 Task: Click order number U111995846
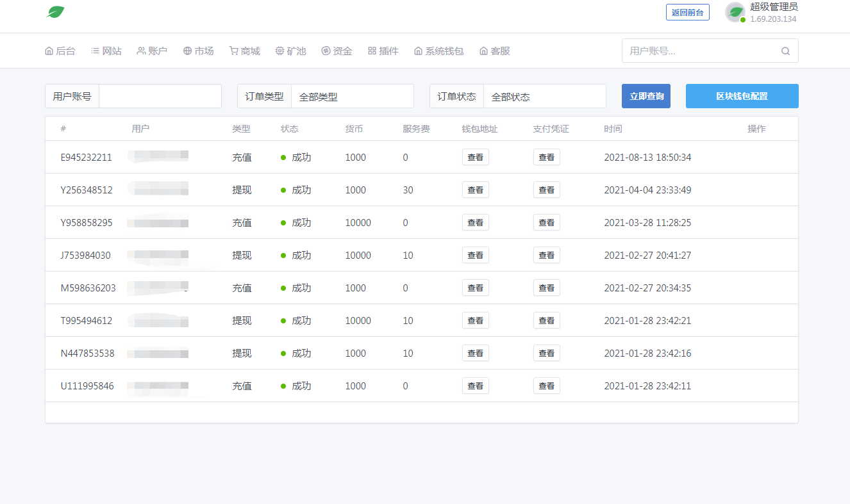pyautogui.click(x=87, y=386)
